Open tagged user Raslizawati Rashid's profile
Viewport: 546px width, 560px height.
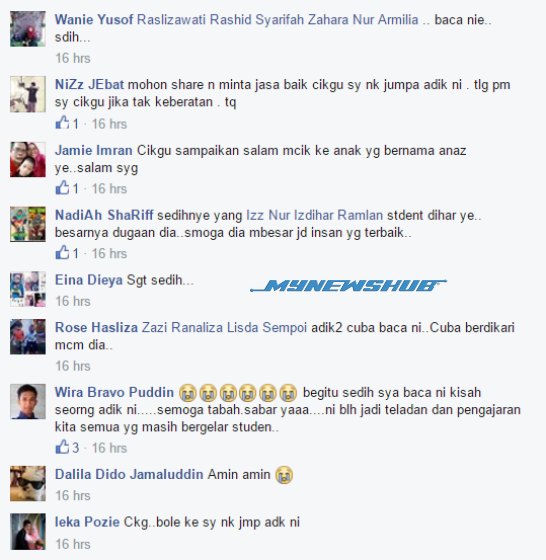[194, 19]
